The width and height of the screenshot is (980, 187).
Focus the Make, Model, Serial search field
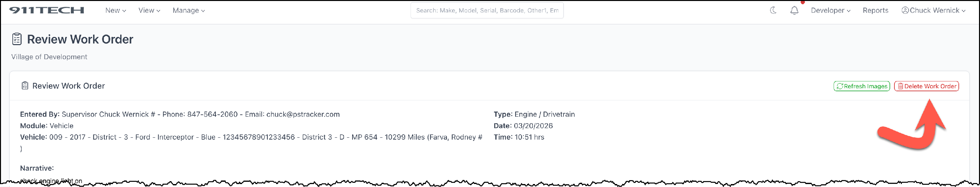tap(487, 10)
